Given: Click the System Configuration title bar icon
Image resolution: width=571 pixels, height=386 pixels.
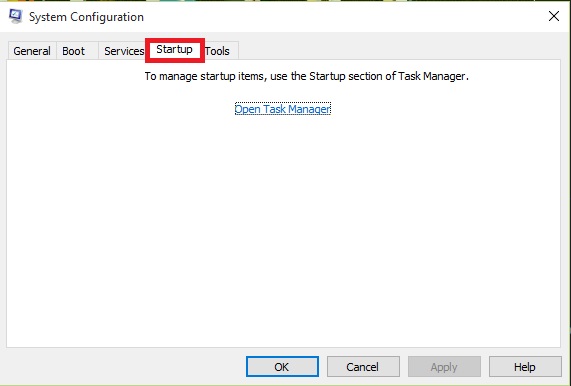Looking at the screenshot, I should coord(16,16).
